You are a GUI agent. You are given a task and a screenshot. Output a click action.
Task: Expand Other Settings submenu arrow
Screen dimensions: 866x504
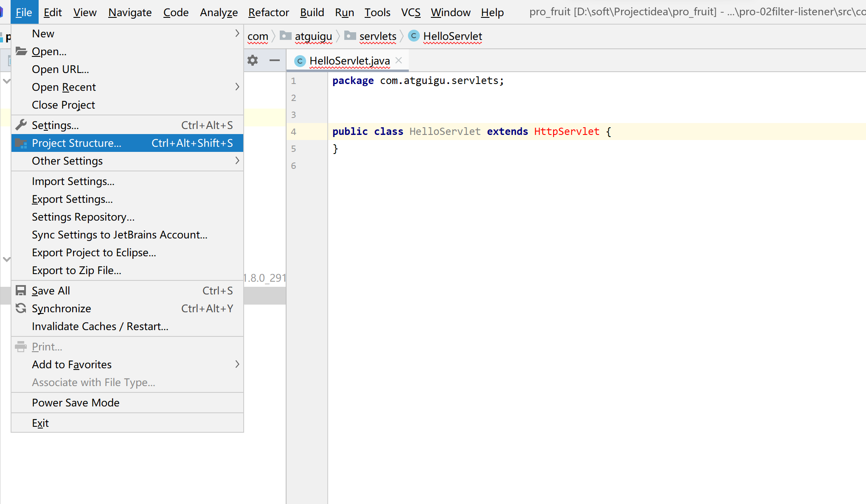tap(237, 160)
